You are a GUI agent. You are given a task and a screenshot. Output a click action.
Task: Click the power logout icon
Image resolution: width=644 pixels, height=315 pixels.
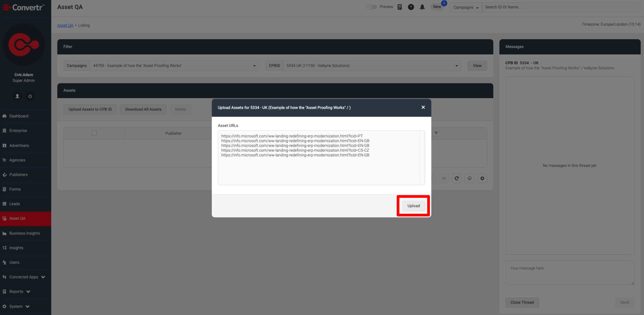click(x=30, y=96)
